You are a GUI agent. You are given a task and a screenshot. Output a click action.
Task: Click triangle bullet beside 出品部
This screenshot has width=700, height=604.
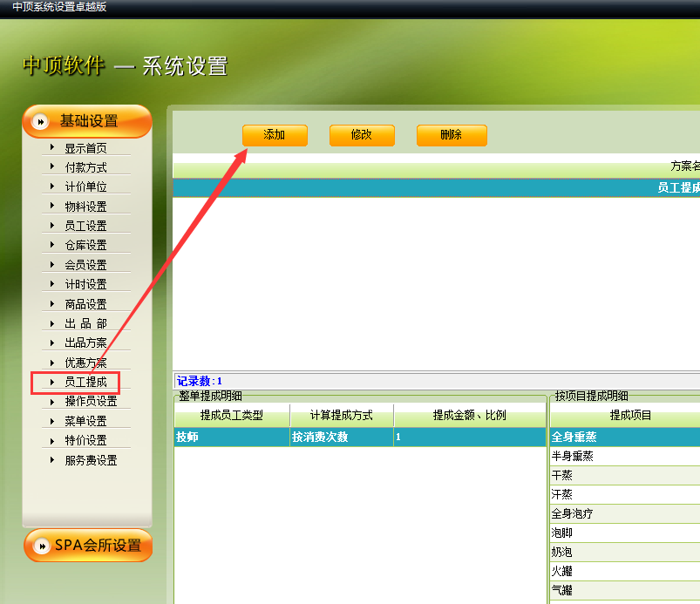[52, 323]
